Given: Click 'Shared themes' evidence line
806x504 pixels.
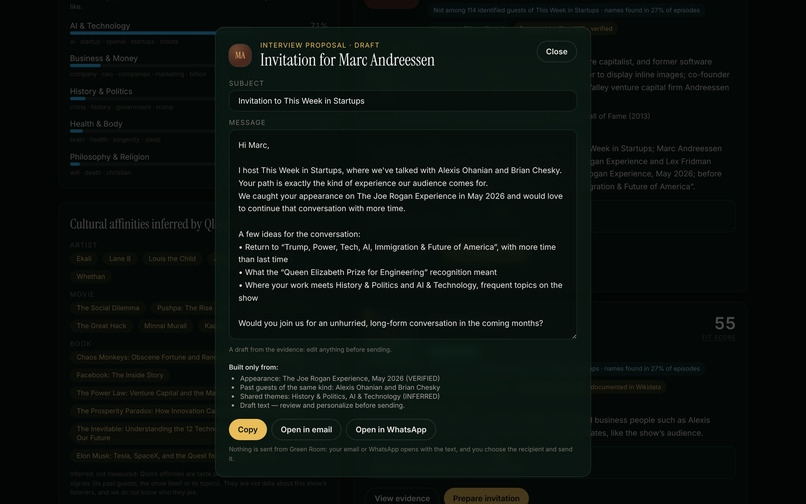Looking at the screenshot, I should 340,397.
